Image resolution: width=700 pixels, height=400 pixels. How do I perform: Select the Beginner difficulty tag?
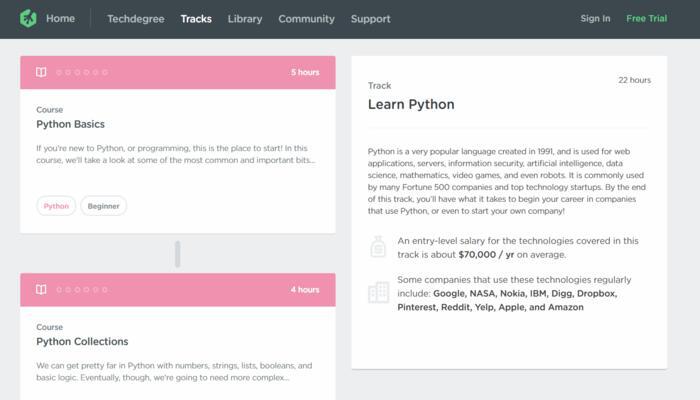pyautogui.click(x=104, y=206)
